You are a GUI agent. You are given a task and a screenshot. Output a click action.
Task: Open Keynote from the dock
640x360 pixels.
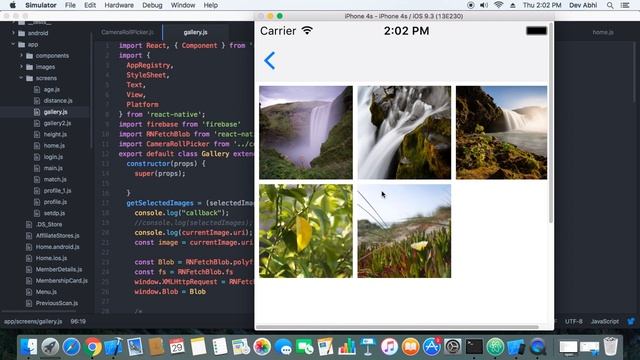(368, 347)
